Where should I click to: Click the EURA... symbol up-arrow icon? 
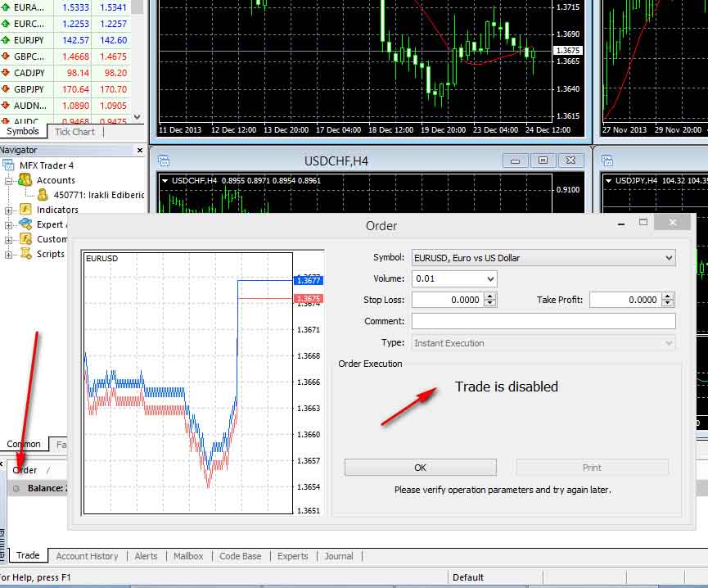6,7
